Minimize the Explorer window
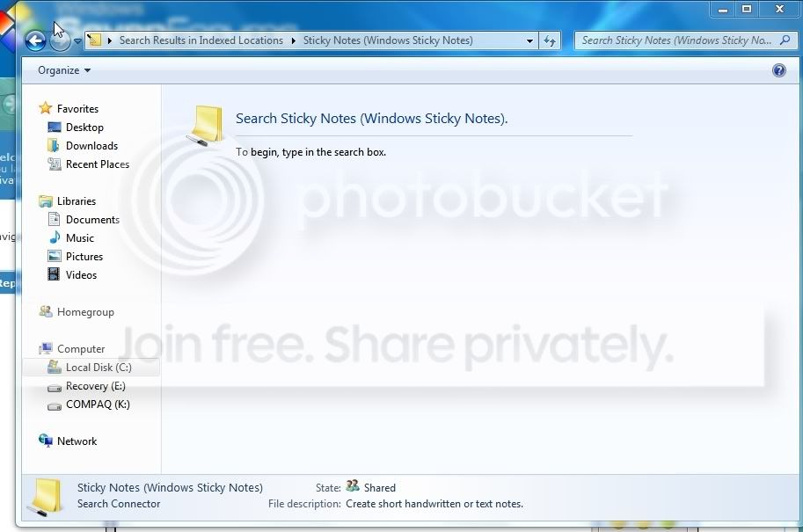 click(723, 9)
